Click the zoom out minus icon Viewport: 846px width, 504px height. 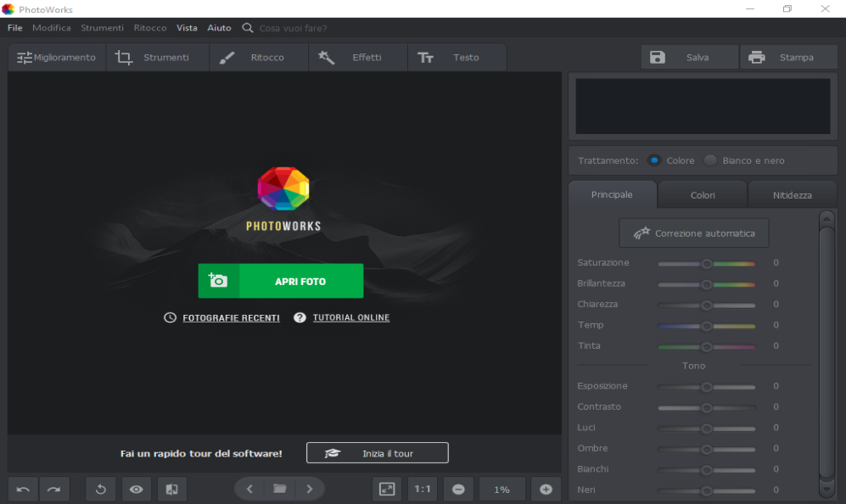click(x=458, y=490)
